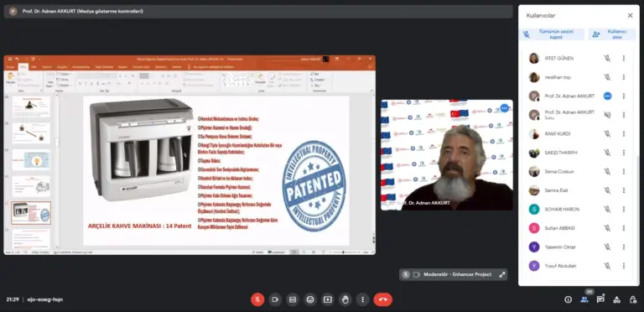Mute Semra Elail's microphone
Image resolution: width=644 pixels, height=312 pixels.
607,190
